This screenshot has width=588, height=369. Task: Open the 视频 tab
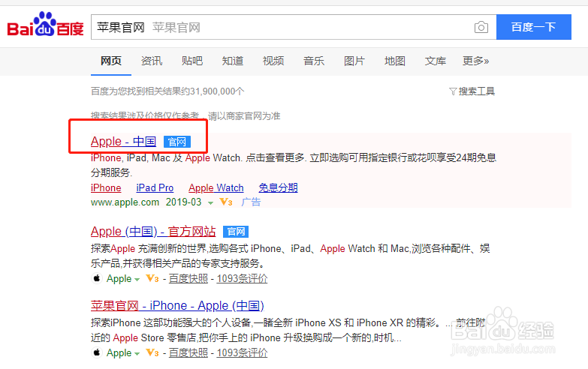coord(273,61)
